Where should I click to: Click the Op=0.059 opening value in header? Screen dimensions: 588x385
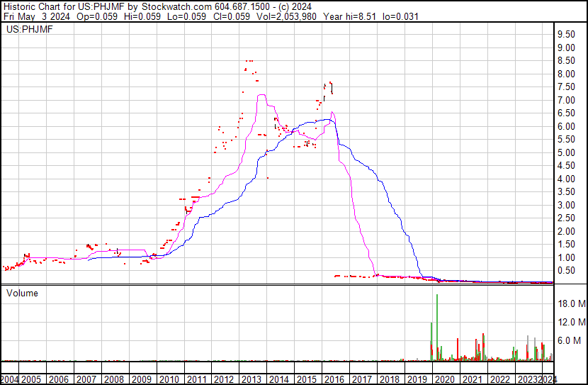click(97, 17)
